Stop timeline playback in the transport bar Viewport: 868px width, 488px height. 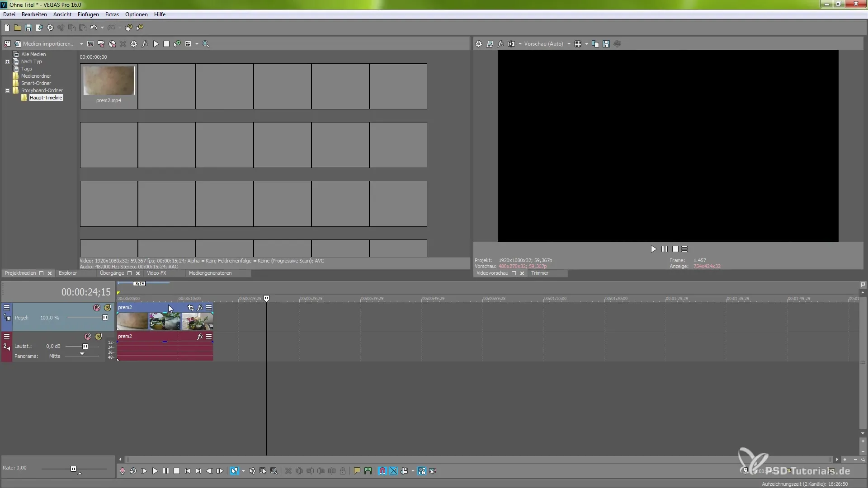(177, 471)
